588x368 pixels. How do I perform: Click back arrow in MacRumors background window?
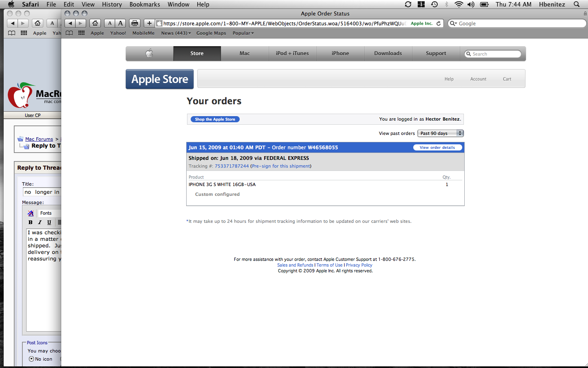pyautogui.click(x=13, y=23)
